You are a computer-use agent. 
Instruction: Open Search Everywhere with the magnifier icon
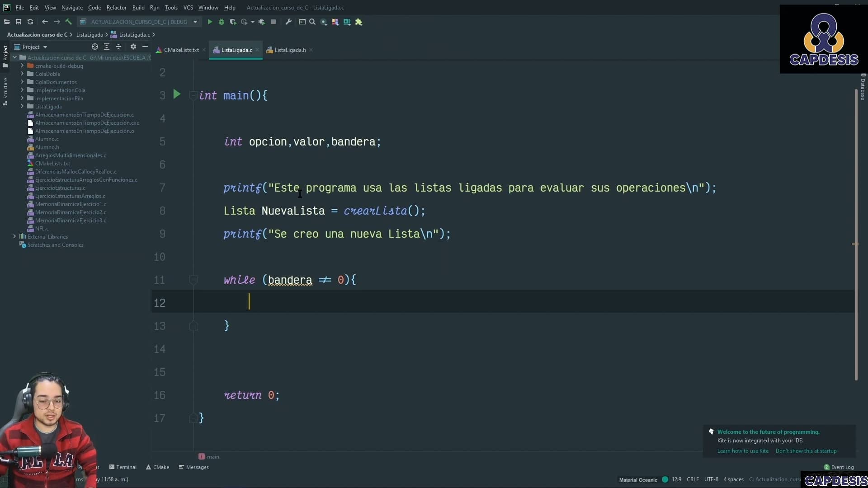tap(312, 22)
